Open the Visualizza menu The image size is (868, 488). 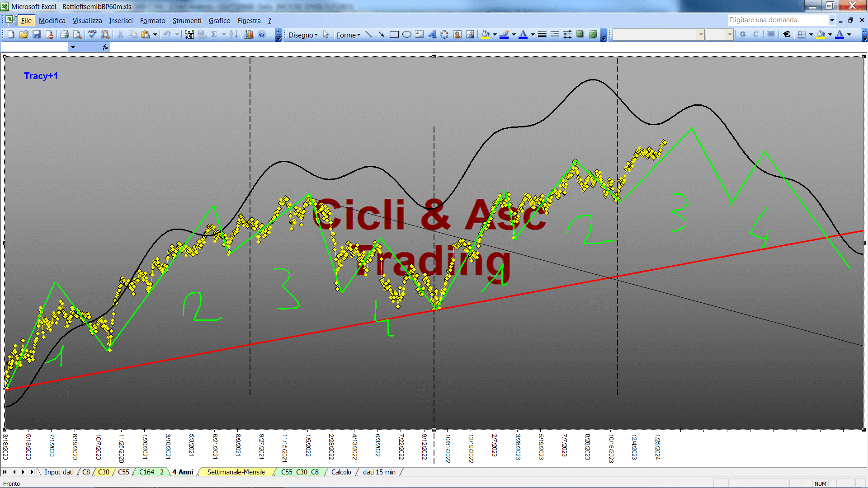click(87, 20)
